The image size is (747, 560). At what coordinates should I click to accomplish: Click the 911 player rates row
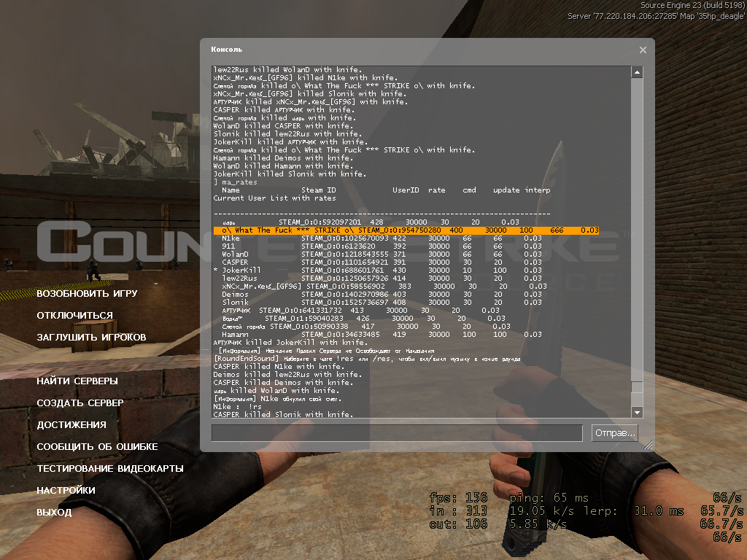click(x=382, y=246)
